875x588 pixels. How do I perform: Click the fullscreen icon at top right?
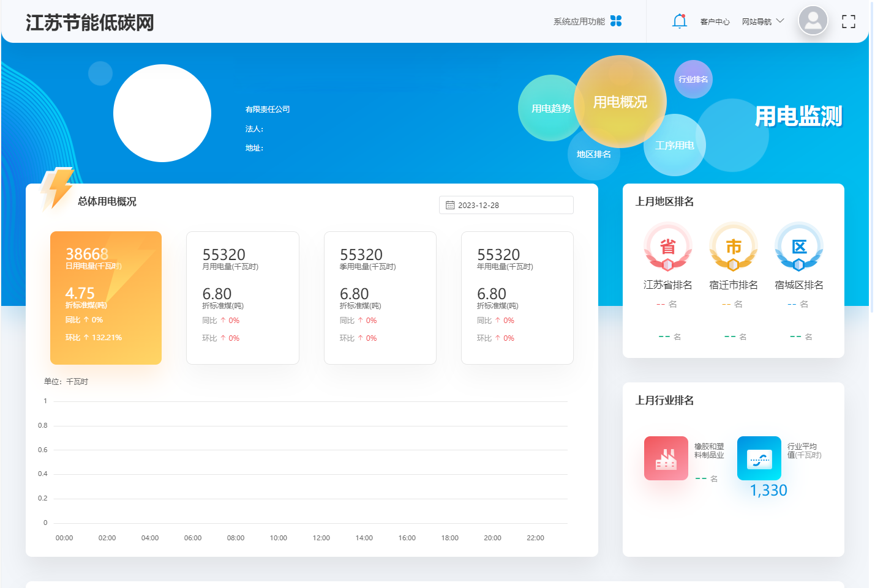[849, 21]
